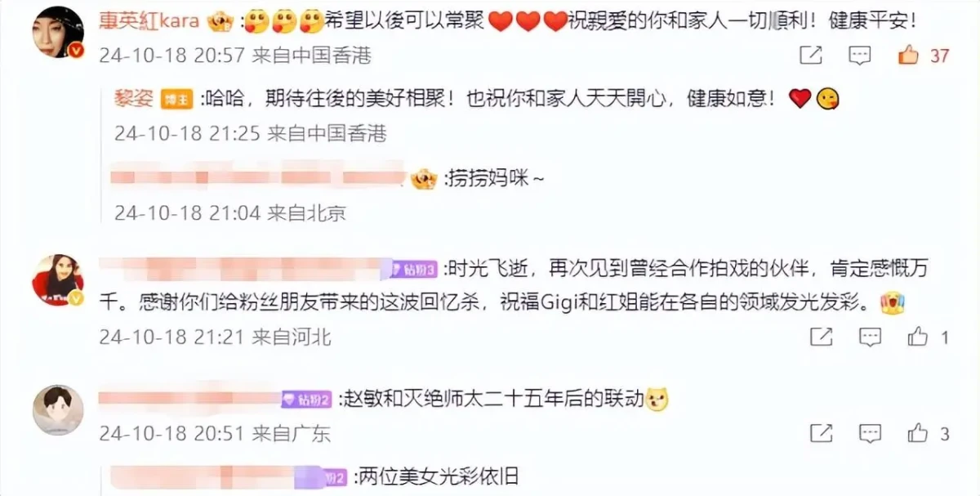Viewport: 980px width, 496px height.
Task: Click the 钻粉2 badge on the 广东 comment
Action: (306, 400)
